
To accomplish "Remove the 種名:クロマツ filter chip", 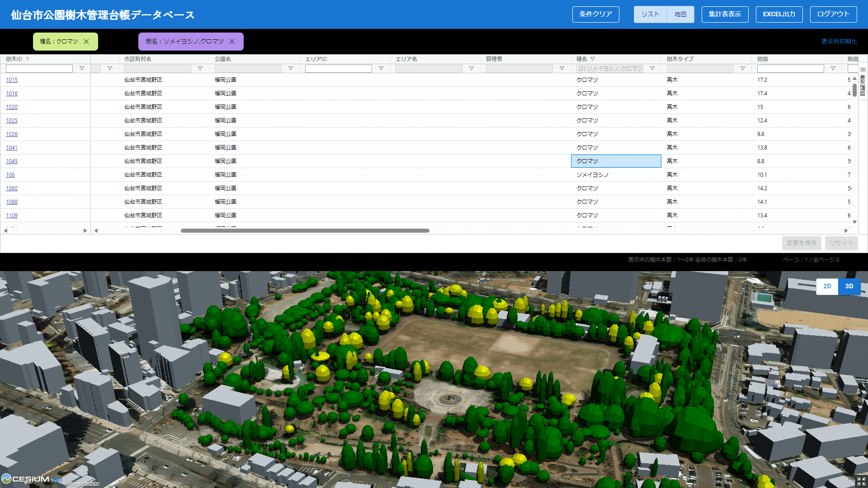I will tap(86, 42).
